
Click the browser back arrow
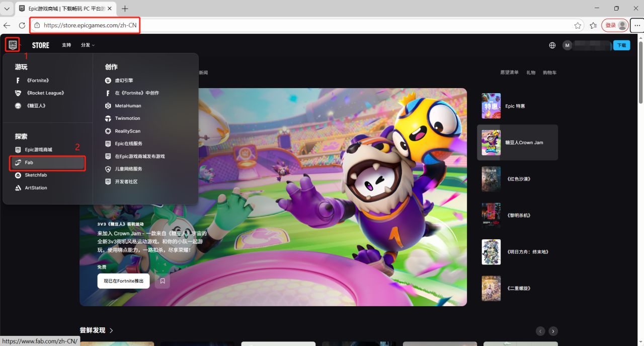(x=7, y=25)
